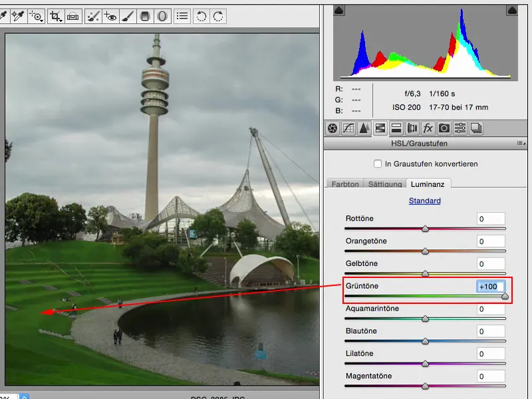Click the '17-70 bei 17 mm' lens text
Viewport: 532px width, 399px height.
tap(458, 107)
